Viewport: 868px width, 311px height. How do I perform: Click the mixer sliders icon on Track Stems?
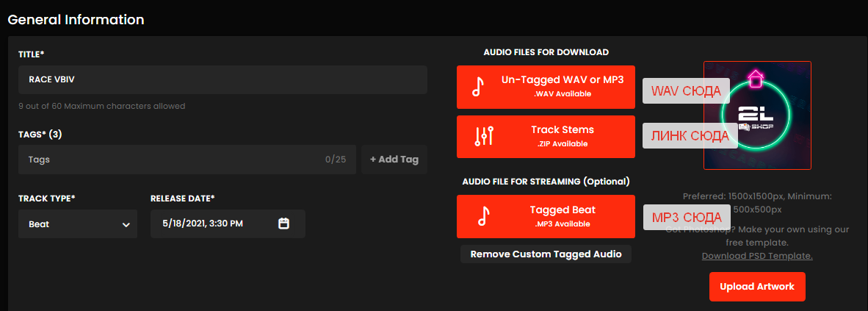tap(485, 136)
